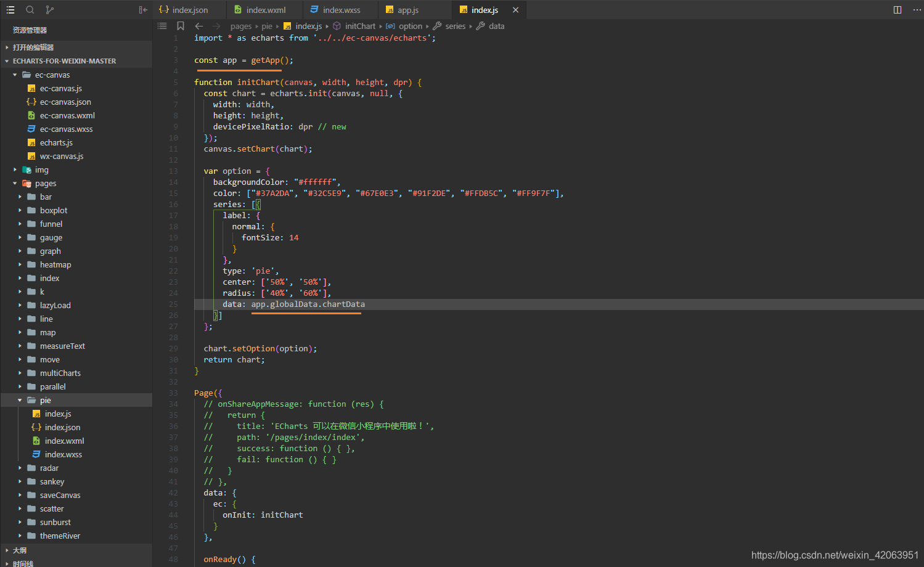The width and height of the screenshot is (924, 567).
Task: Expand the heatmap folder
Action: [76, 264]
